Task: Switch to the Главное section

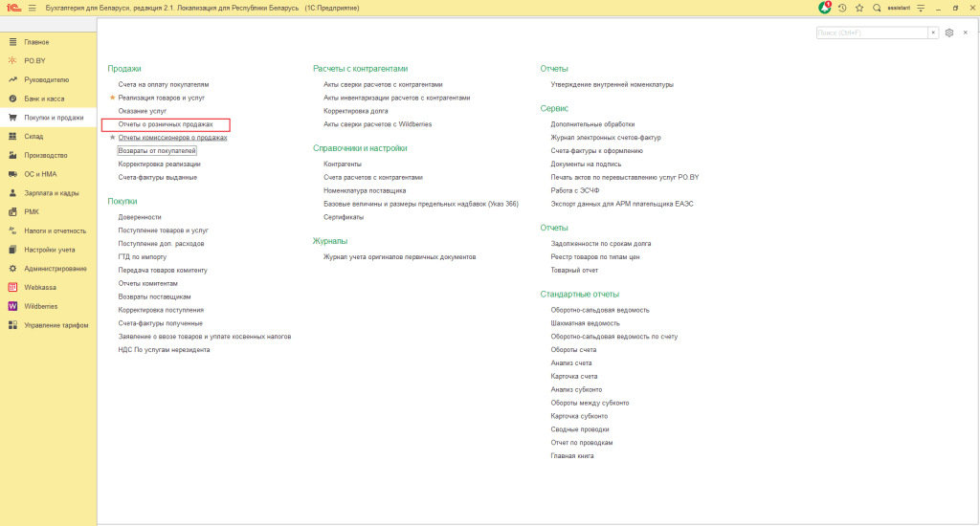Action: (x=36, y=42)
